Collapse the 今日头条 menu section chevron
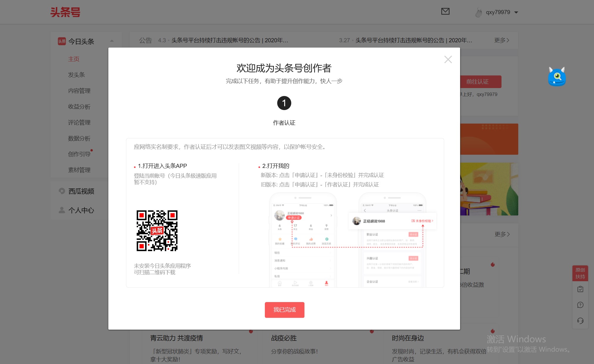Image resolution: width=594 pixels, height=364 pixels. (x=112, y=40)
